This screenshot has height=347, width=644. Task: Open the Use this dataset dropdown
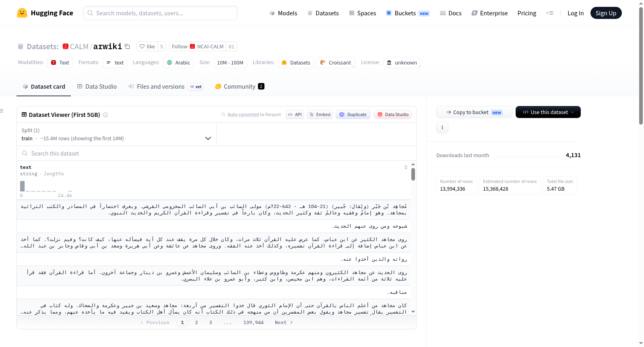pos(548,112)
